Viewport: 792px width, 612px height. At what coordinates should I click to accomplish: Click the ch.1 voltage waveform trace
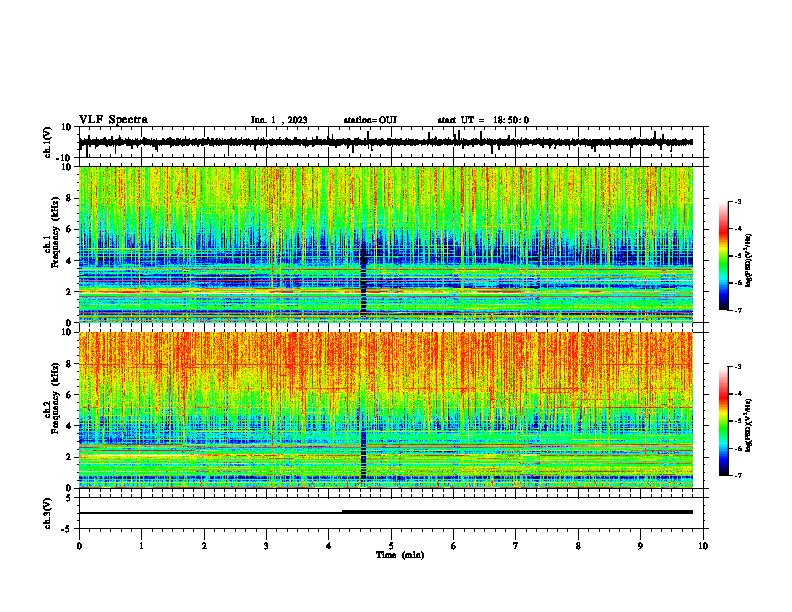pyautogui.click(x=385, y=142)
